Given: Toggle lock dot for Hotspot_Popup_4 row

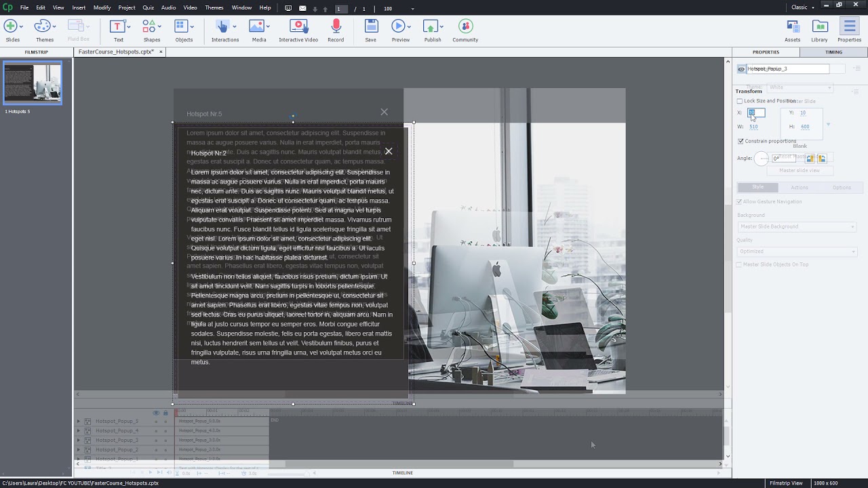Looking at the screenshot, I should coord(165,431).
